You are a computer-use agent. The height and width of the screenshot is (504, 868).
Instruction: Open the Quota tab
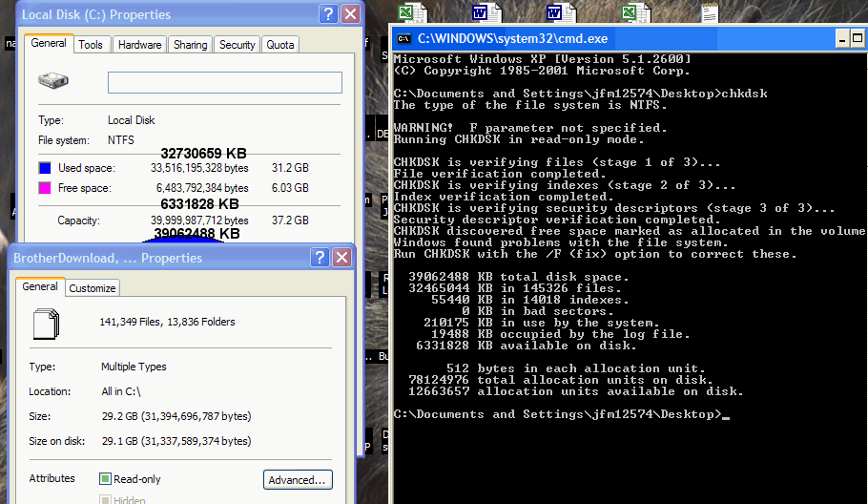279,45
